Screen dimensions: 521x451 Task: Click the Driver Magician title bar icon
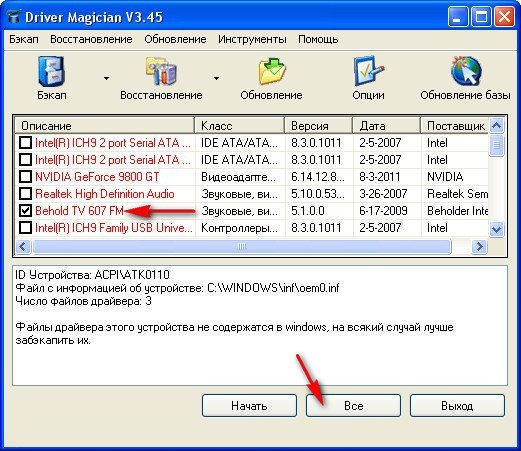(x=13, y=17)
